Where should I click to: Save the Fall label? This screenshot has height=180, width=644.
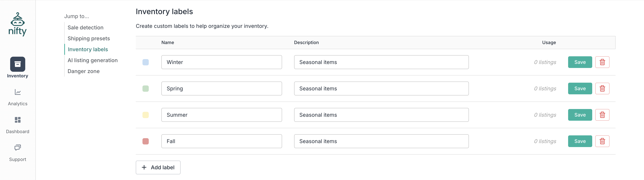pos(580,141)
